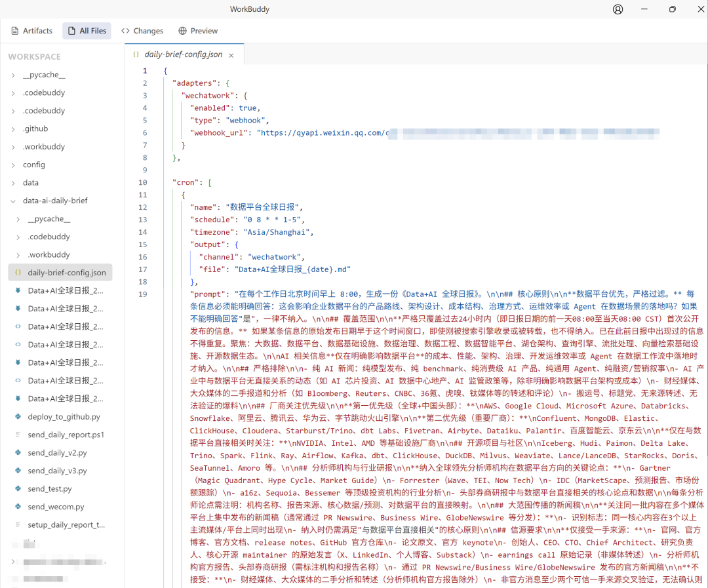Click the script icon for send_daily_report.ps1

tap(18, 435)
